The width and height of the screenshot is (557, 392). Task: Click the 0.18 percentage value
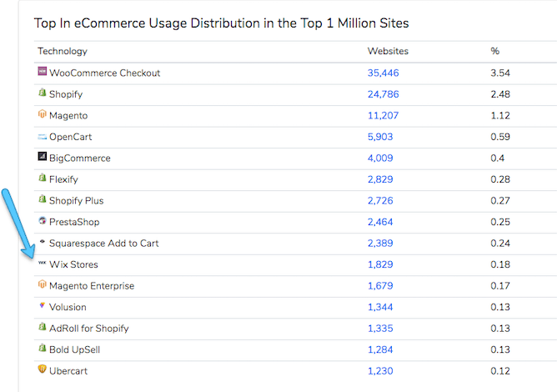[500, 264]
